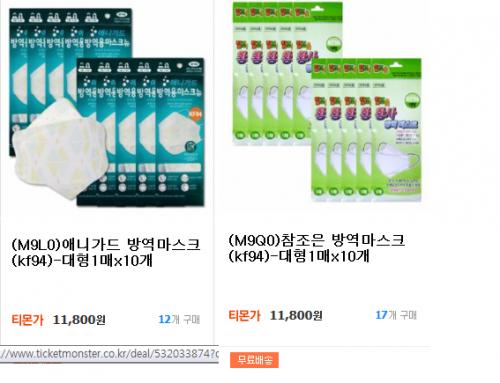Viewport: 500px width, 383px height.
Task: Open the green 참조은 mask product image
Action: (327, 102)
